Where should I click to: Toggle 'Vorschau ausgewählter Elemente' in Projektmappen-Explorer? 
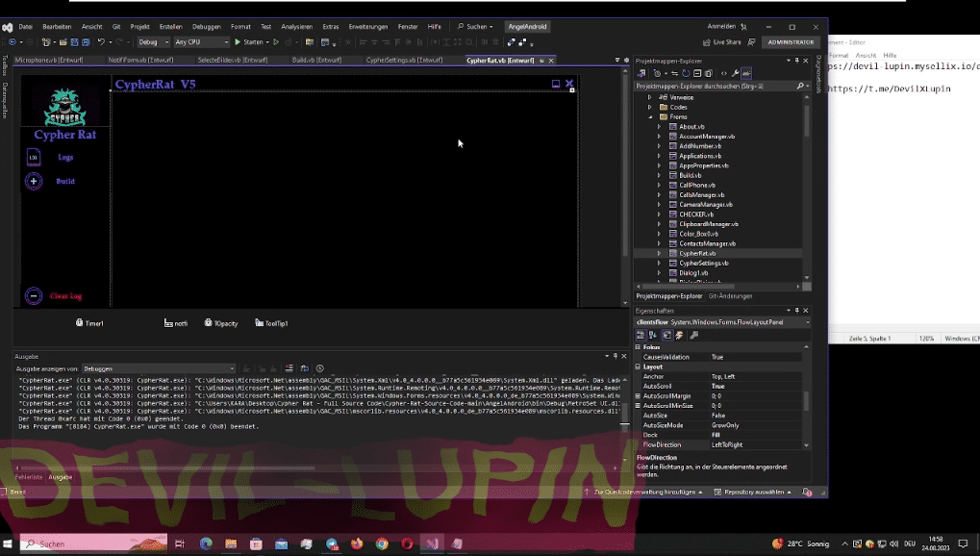pyautogui.click(x=746, y=73)
